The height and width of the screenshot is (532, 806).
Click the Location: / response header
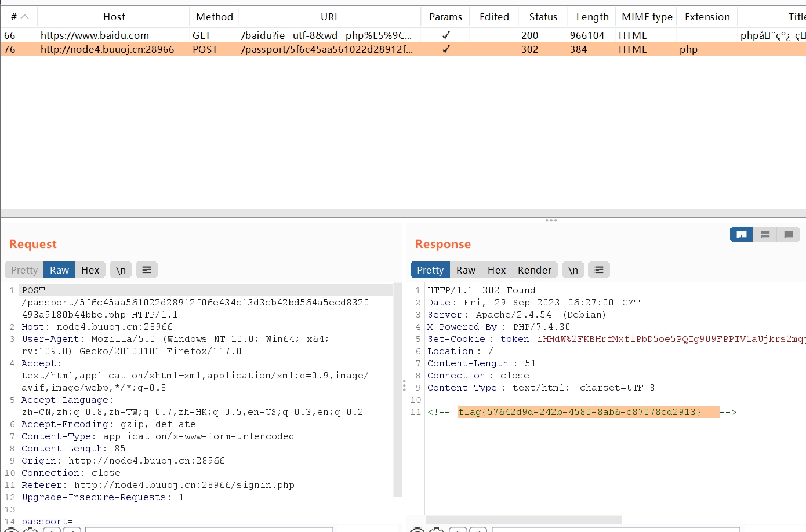460,351
